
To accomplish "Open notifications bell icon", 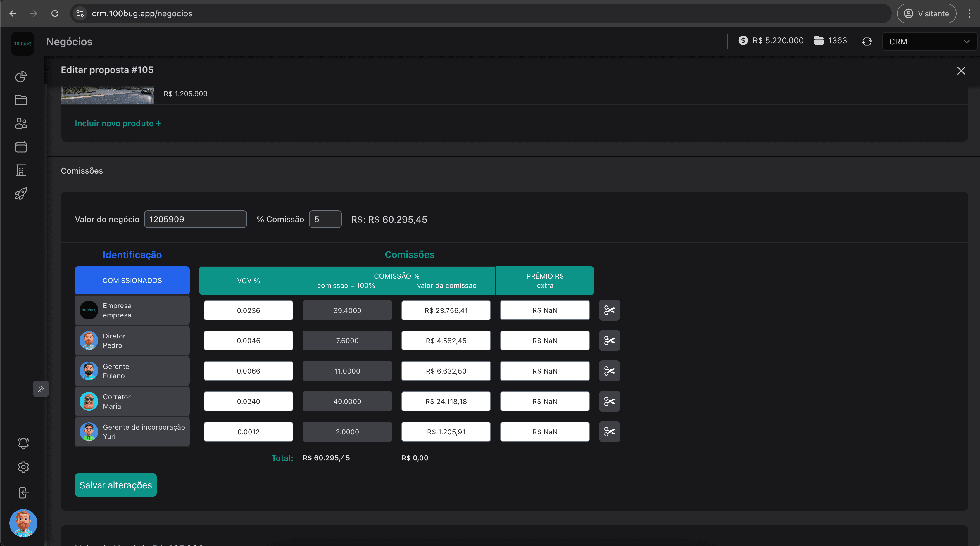I will coord(23,443).
